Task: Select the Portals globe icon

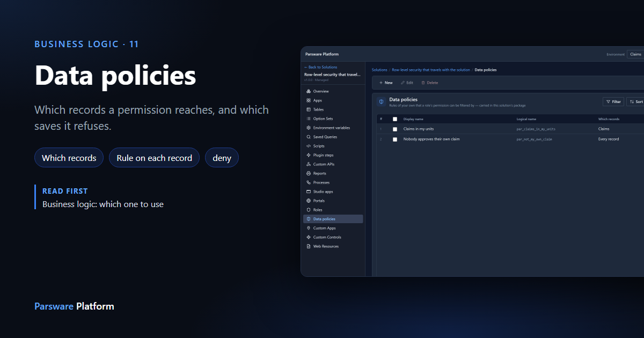Action: [309, 201]
